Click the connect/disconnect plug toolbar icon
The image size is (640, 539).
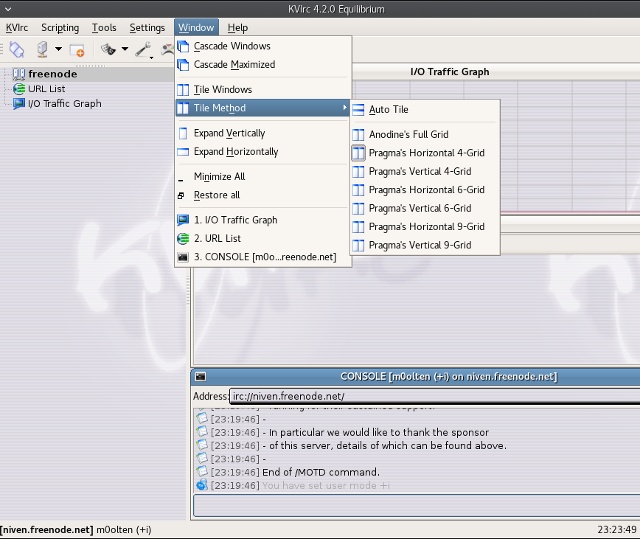17,50
